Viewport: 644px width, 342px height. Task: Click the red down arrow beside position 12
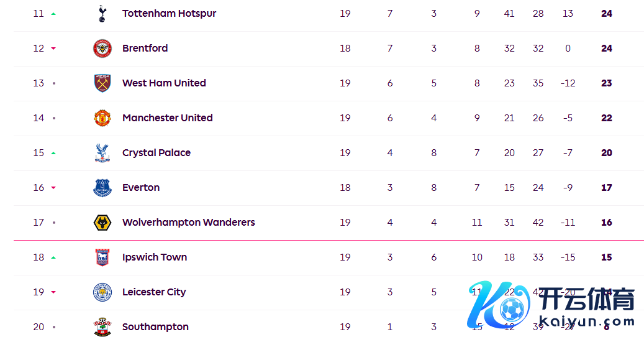click(x=53, y=49)
